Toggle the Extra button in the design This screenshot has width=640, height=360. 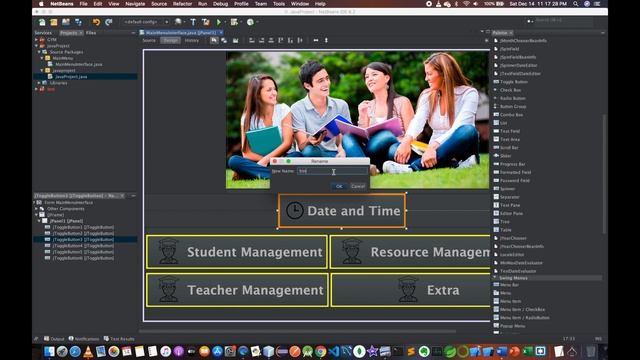coord(411,290)
